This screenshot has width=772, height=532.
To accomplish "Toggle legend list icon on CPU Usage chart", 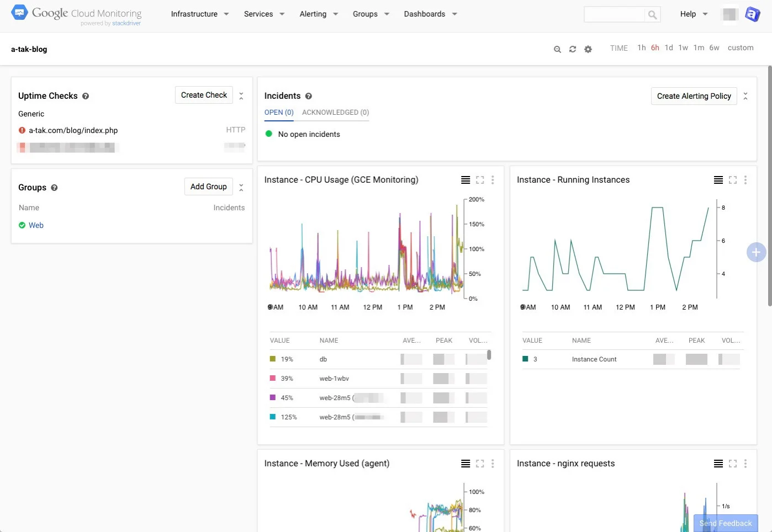I will (x=466, y=180).
